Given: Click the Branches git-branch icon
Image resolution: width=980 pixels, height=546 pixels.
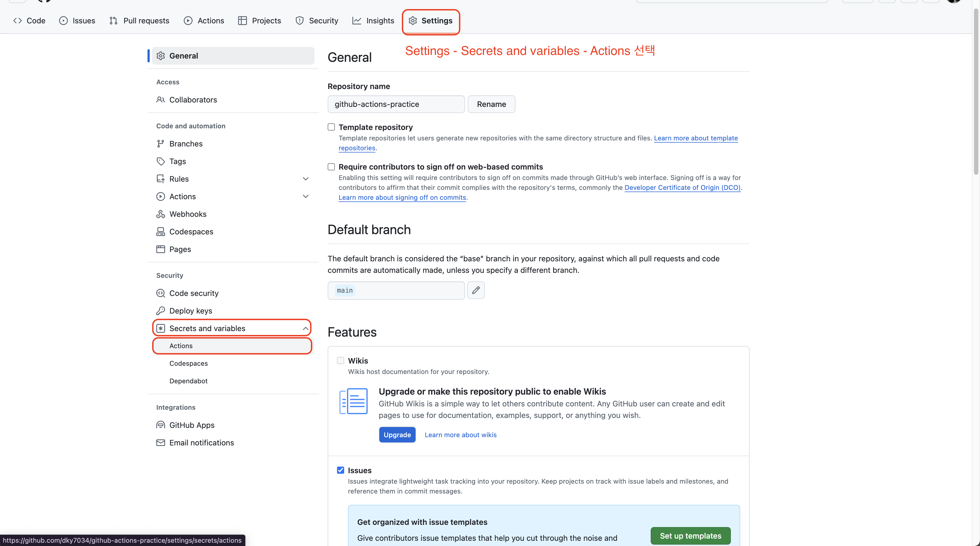Looking at the screenshot, I should (161, 144).
